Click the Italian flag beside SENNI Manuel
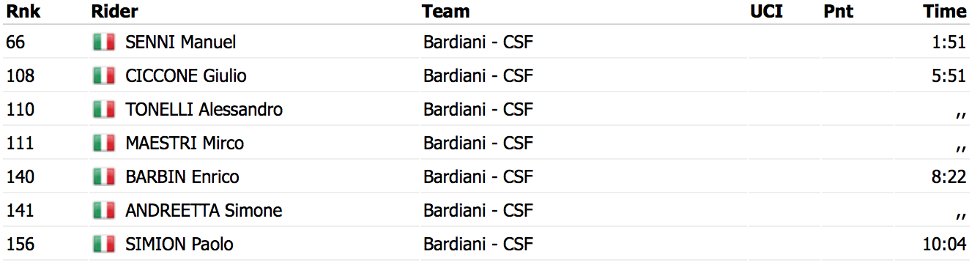Image resolution: width=980 pixels, height=265 pixels. tap(104, 42)
